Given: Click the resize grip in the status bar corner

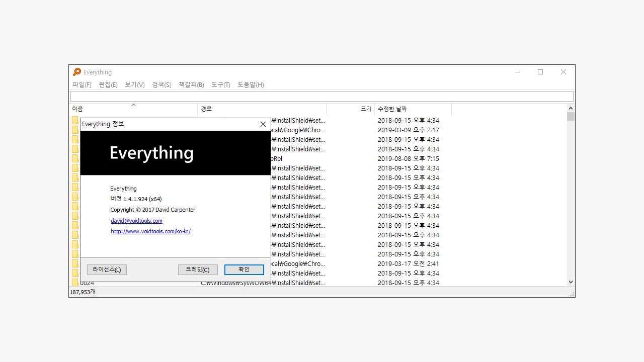Looking at the screenshot, I should click(572, 294).
